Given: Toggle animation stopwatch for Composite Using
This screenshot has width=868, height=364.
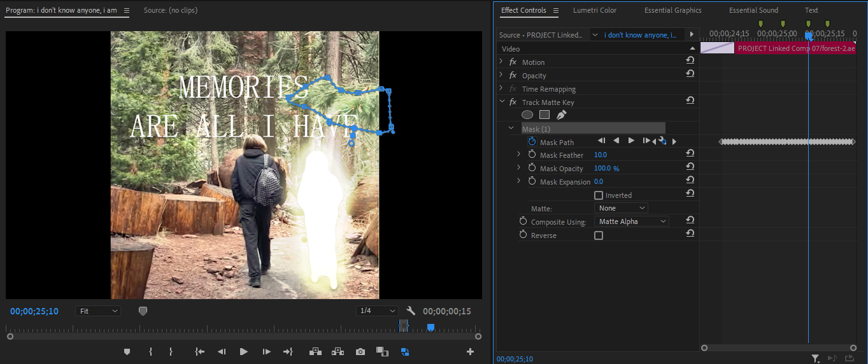Looking at the screenshot, I should [x=523, y=221].
